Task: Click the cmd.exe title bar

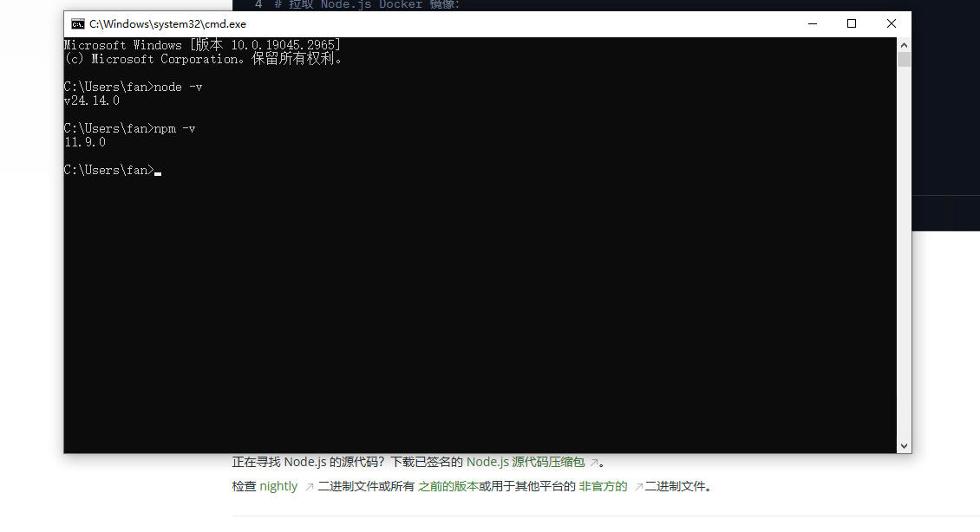Action: coord(434,24)
